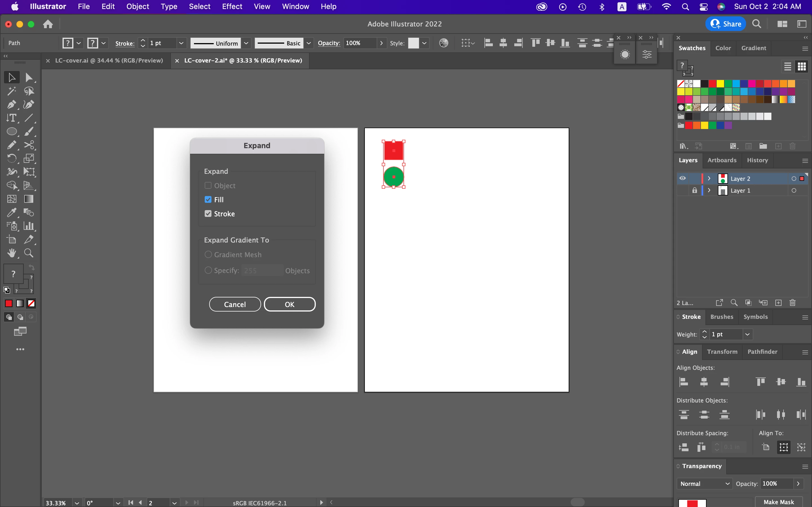Click the LC-cover.ai document tab

tap(109, 60)
